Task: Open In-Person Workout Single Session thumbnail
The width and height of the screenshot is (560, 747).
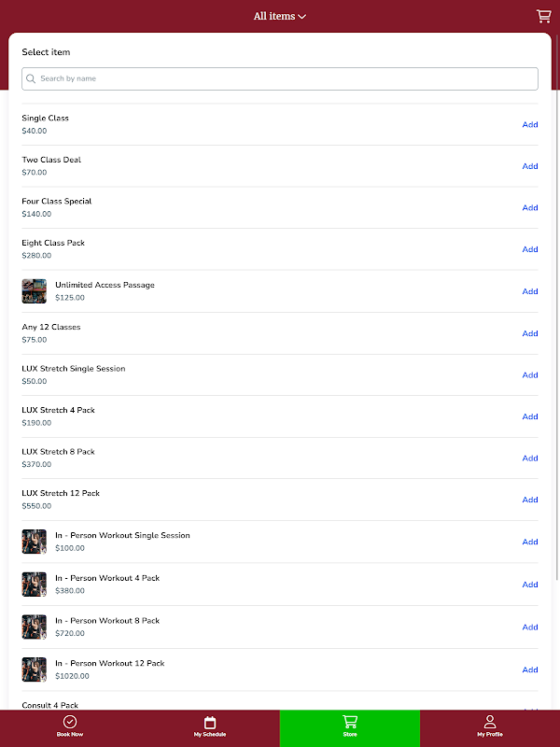Action: pyautogui.click(x=35, y=542)
